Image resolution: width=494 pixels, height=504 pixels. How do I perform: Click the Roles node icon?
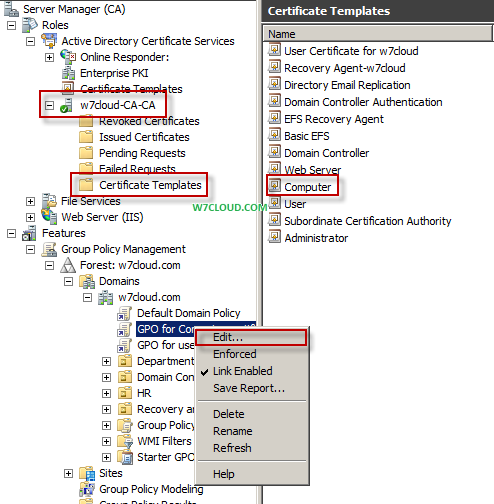pos(30,25)
